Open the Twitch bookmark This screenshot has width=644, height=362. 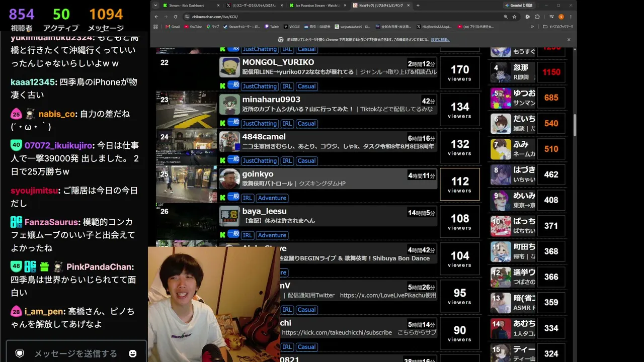(272, 27)
